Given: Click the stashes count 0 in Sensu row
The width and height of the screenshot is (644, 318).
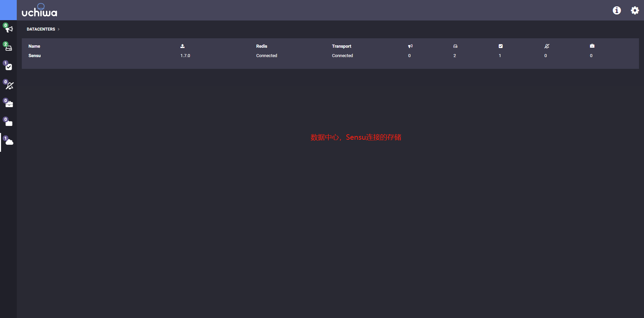Looking at the screenshot, I should (x=591, y=56).
